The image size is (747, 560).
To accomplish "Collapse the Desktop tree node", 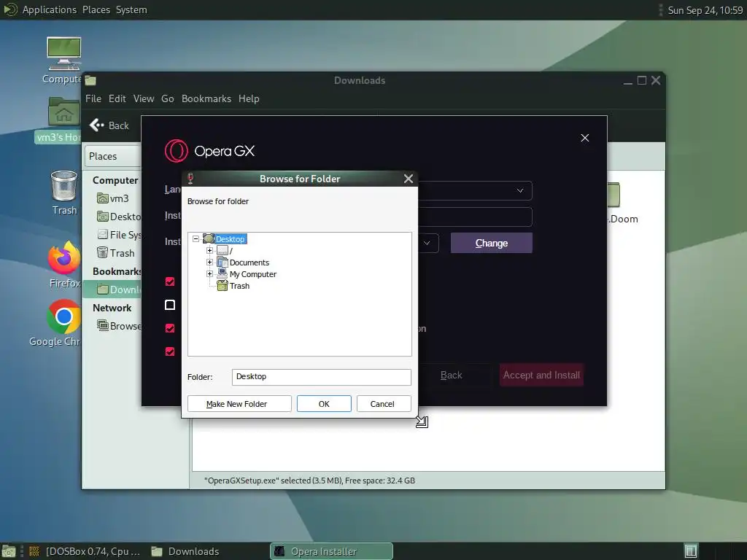I will point(196,238).
